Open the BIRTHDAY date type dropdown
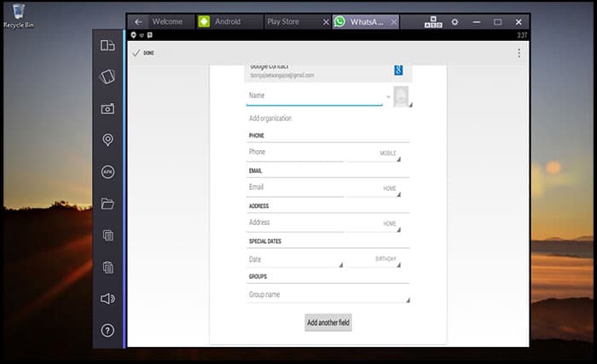597x364 pixels. [x=374, y=260]
